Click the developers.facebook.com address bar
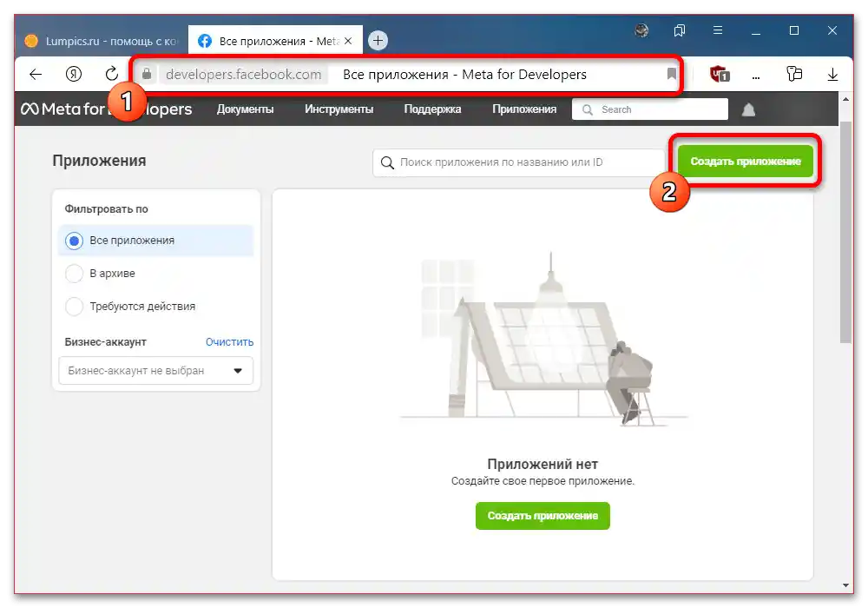The image size is (868, 608). [x=406, y=74]
